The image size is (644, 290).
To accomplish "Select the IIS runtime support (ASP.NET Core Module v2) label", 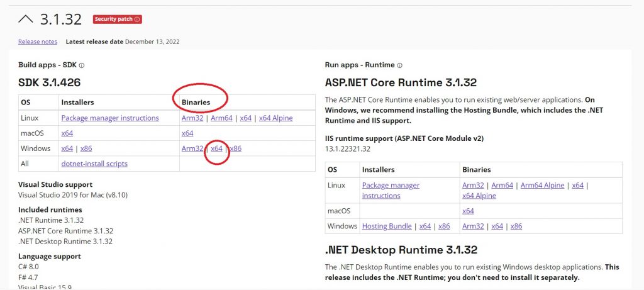I will click(404, 138).
